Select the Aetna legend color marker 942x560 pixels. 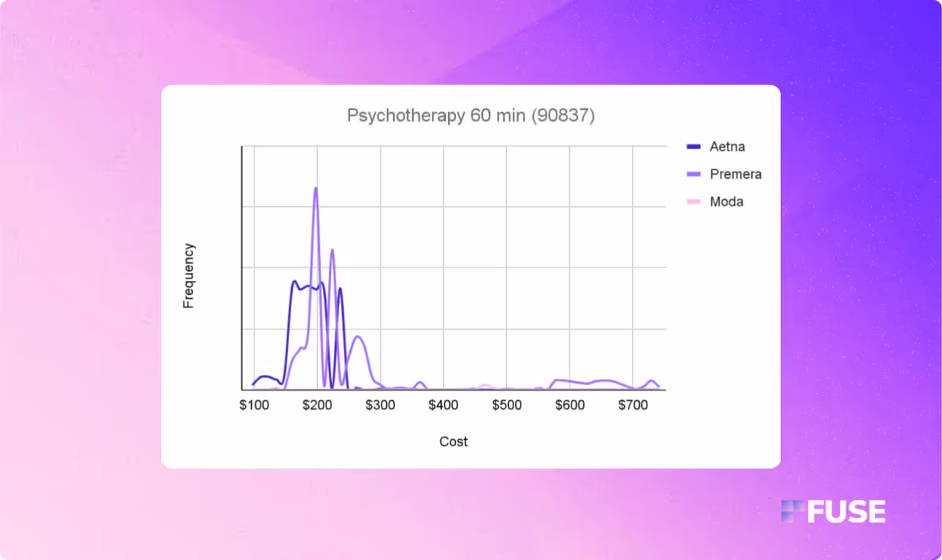pos(694,147)
